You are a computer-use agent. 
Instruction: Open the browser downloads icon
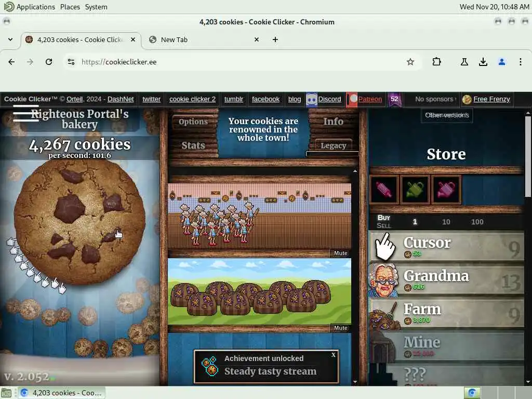point(483,62)
